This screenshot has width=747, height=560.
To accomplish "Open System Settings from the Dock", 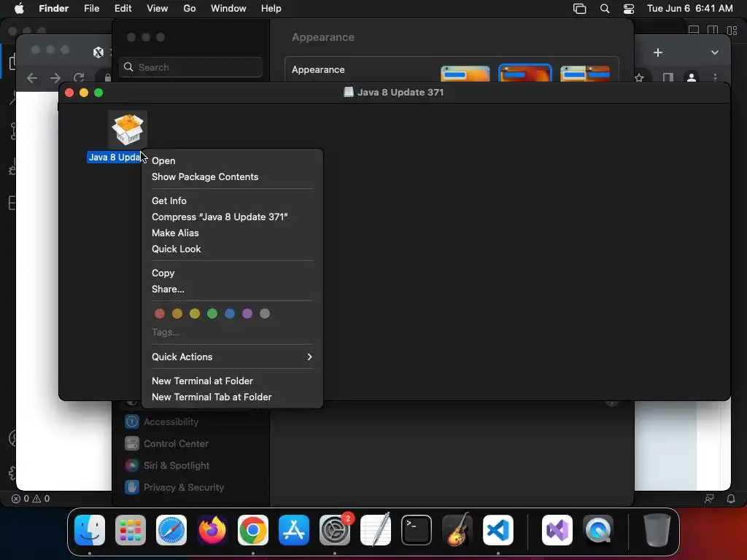I will tap(335, 530).
